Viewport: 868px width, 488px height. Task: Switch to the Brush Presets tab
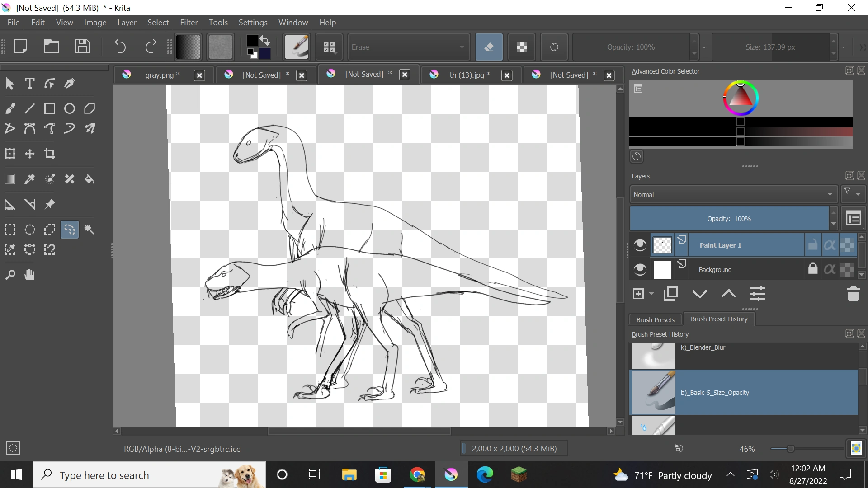[655, 319]
